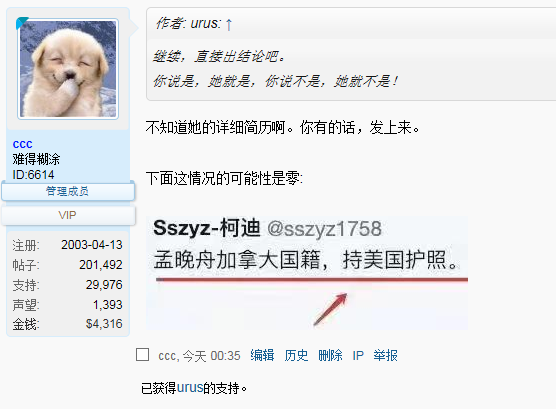Open urus profile in the support line

[190, 388]
